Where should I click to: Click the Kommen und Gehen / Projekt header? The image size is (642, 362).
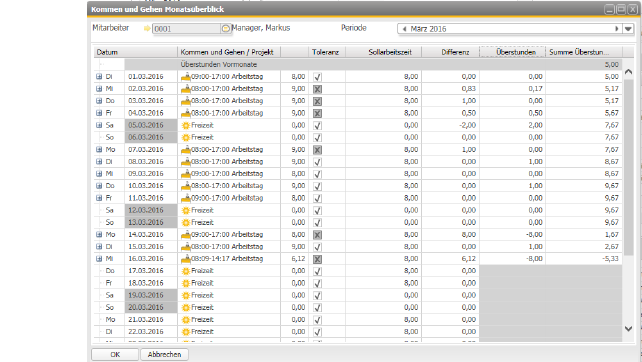click(229, 52)
